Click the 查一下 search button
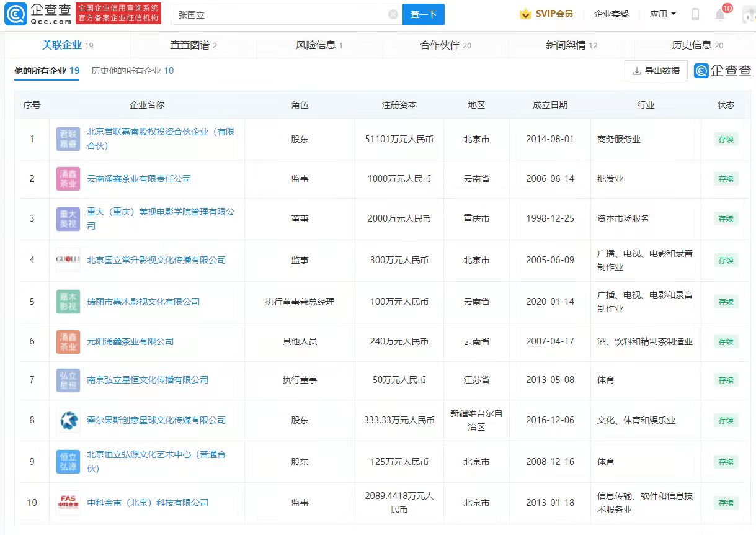This screenshot has width=756, height=535. tap(424, 14)
